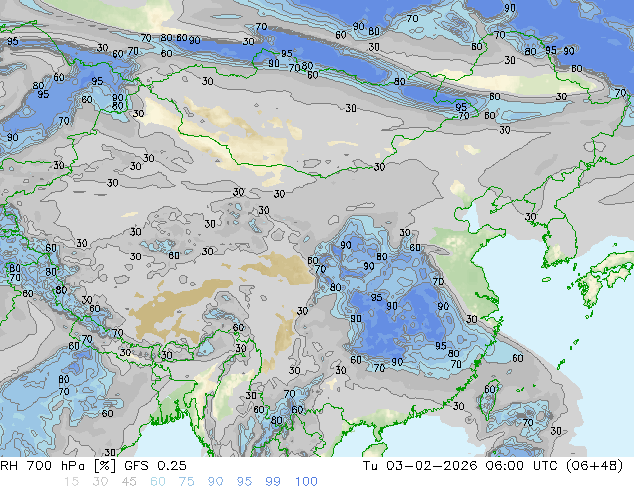634x490 pixels.
Task: Click the '15' value in the legend
Action: coord(71,482)
